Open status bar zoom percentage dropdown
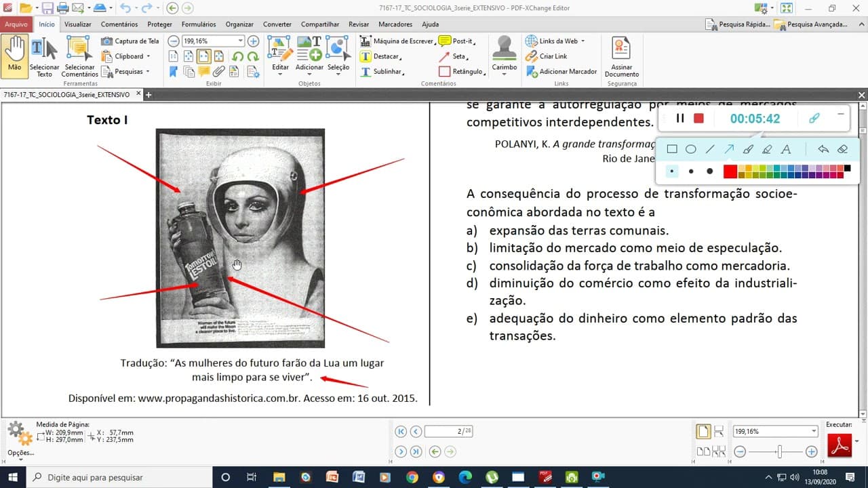The image size is (868, 488). tap(814, 431)
